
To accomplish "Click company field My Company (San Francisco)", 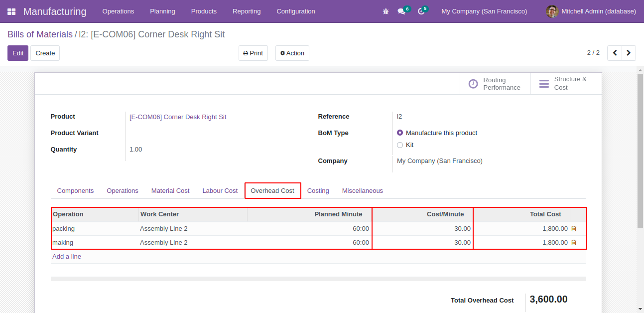I will (x=440, y=161).
